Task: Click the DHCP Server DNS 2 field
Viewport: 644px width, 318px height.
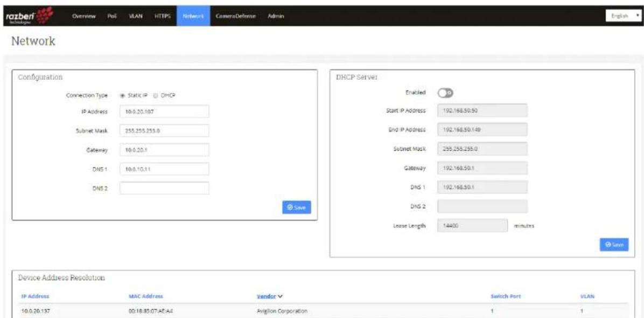Action: (x=482, y=206)
